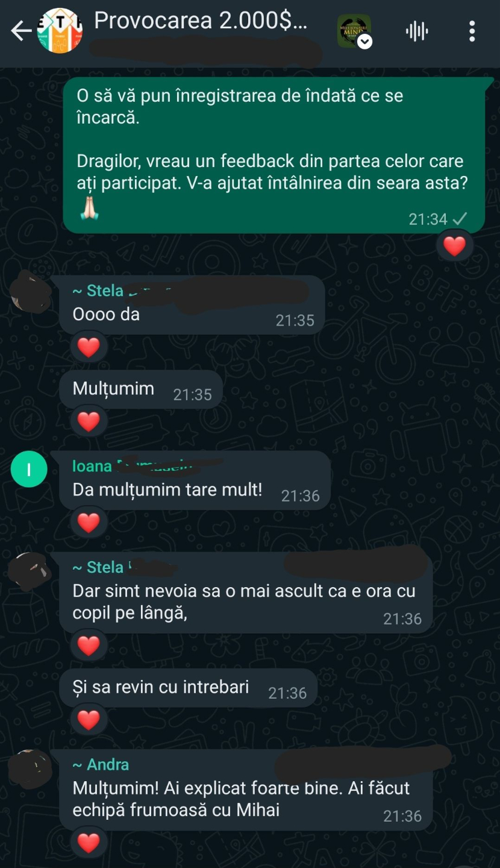Select the sender name '~ Andra'
Image resolution: width=500 pixels, height=868 pixels.
point(101,764)
